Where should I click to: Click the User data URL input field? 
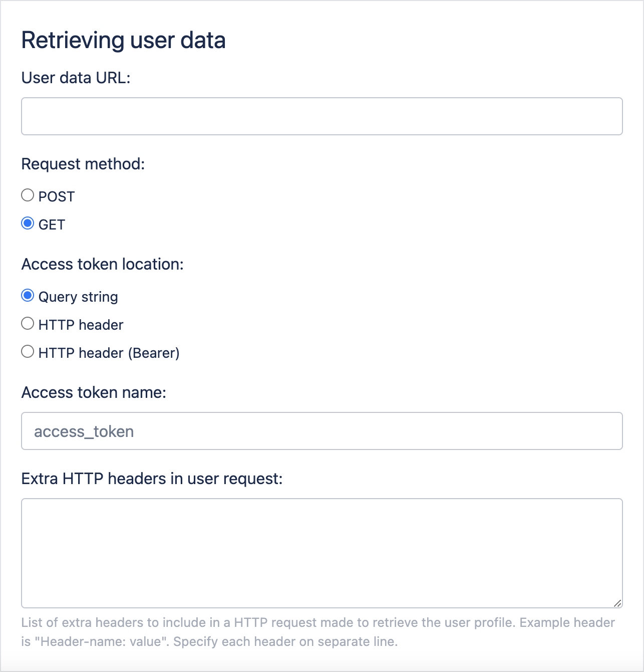321,116
